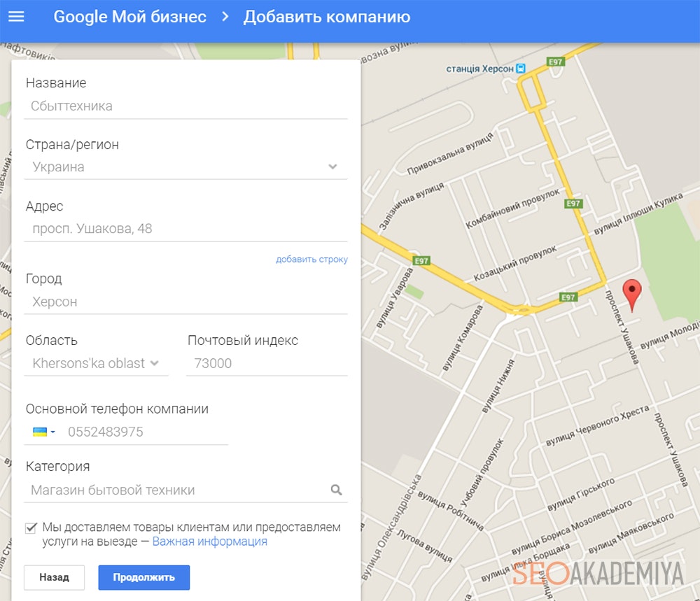Click the Kherson station train icon
Viewport: 700px width, 601px height.
(x=521, y=69)
